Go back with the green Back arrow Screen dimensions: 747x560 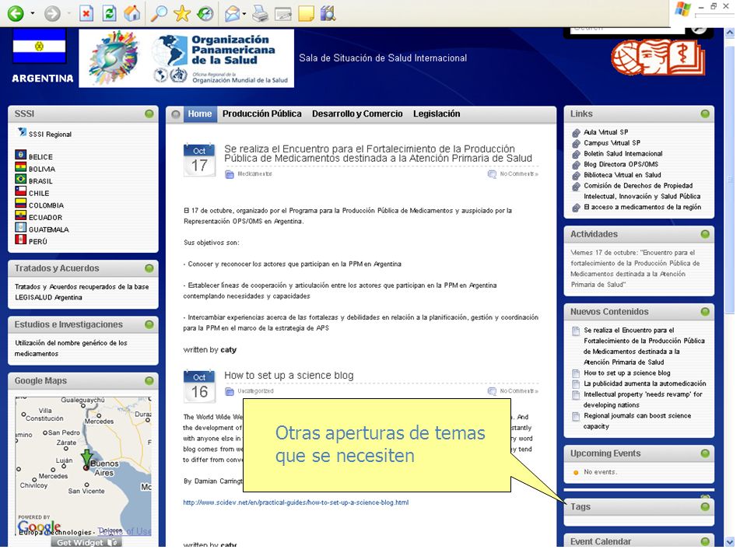[16, 13]
